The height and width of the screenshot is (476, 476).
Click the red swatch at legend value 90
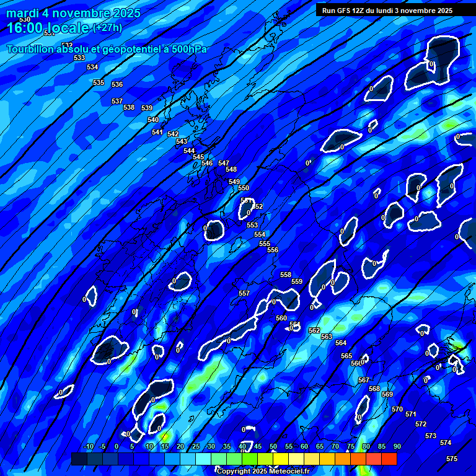click(x=389, y=459)
